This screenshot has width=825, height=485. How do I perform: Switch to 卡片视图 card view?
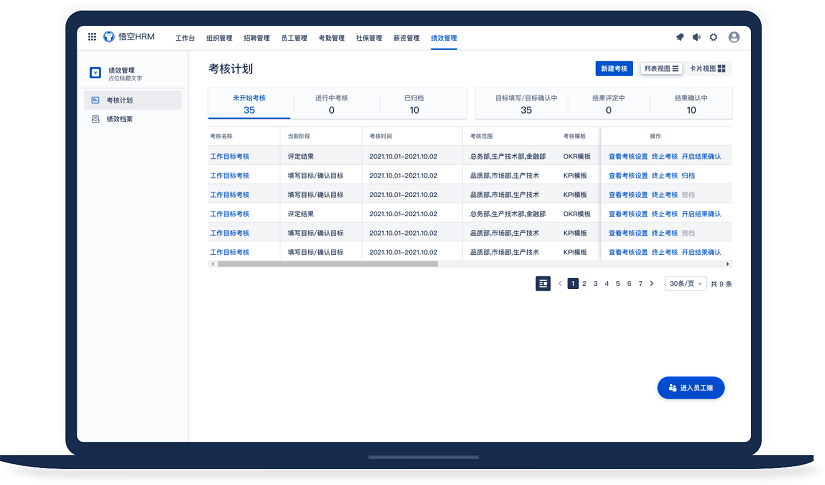click(709, 68)
